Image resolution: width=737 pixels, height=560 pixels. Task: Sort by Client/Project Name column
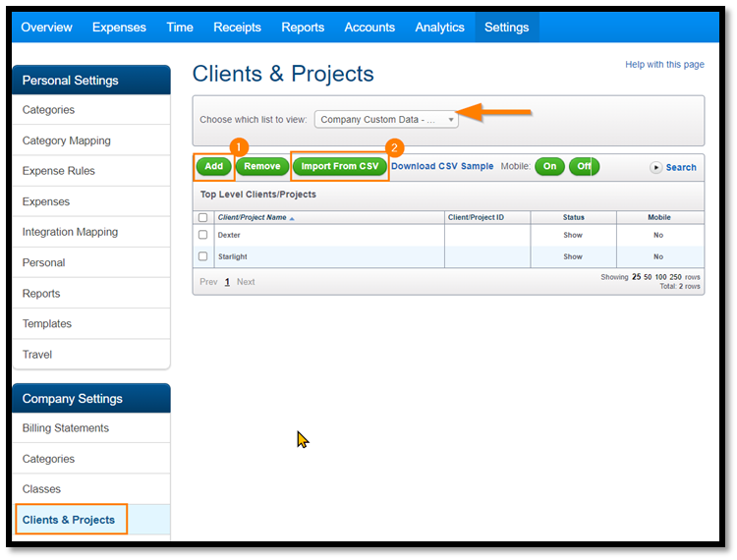click(252, 217)
